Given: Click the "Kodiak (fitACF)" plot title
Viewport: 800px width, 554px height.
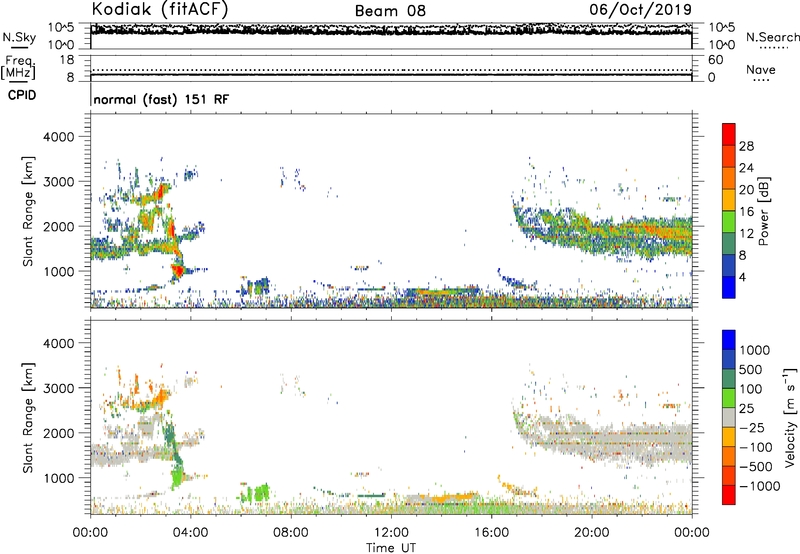Looking at the screenshot, I should 160,9.
